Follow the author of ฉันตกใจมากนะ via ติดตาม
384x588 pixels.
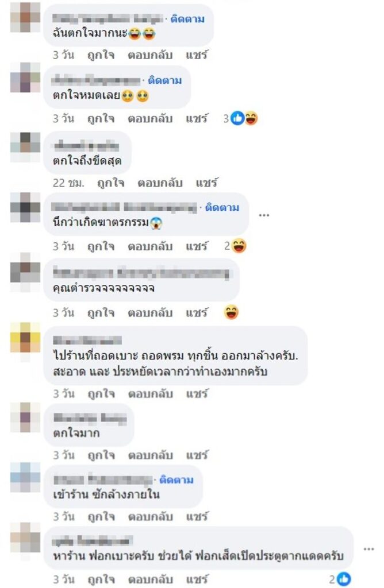[x=187, y=19]
